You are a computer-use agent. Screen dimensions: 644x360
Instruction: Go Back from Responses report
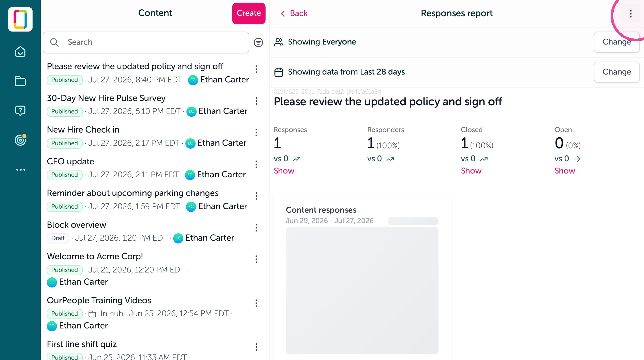294,13
